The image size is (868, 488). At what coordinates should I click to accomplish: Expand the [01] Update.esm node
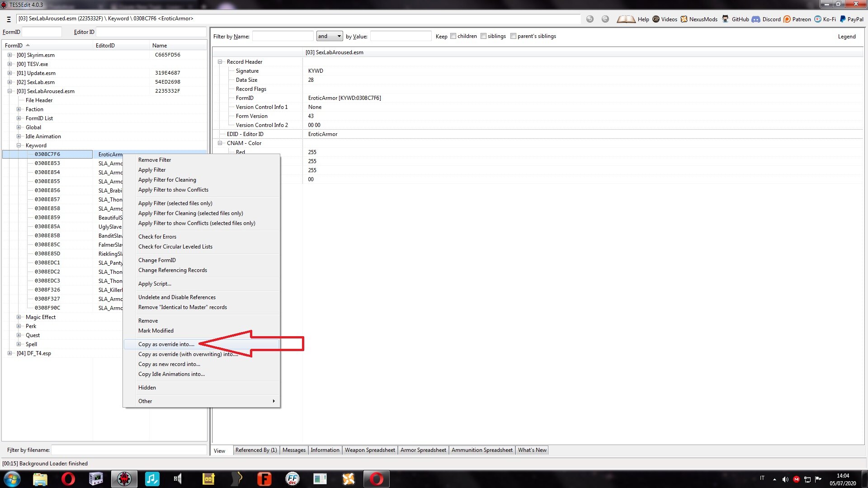point(9,73)
